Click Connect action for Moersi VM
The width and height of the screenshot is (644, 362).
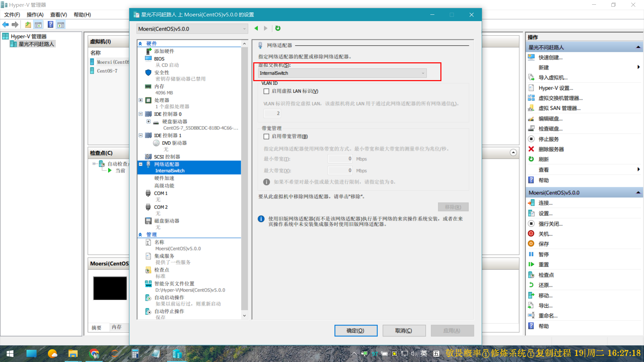[545, 203]
